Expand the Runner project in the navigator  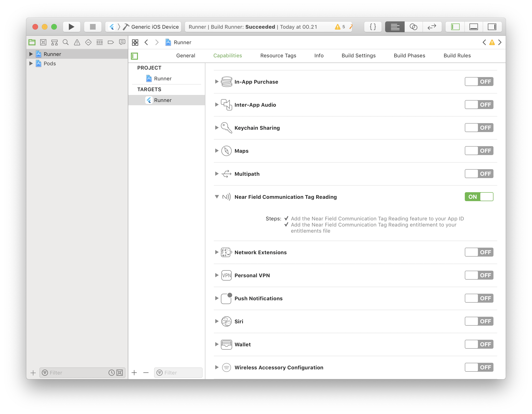pos(31,54)
